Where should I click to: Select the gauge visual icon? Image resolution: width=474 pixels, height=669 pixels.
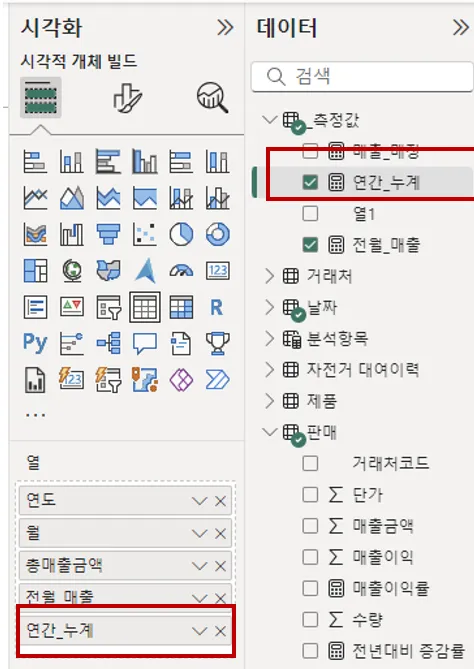pos(181,271)
